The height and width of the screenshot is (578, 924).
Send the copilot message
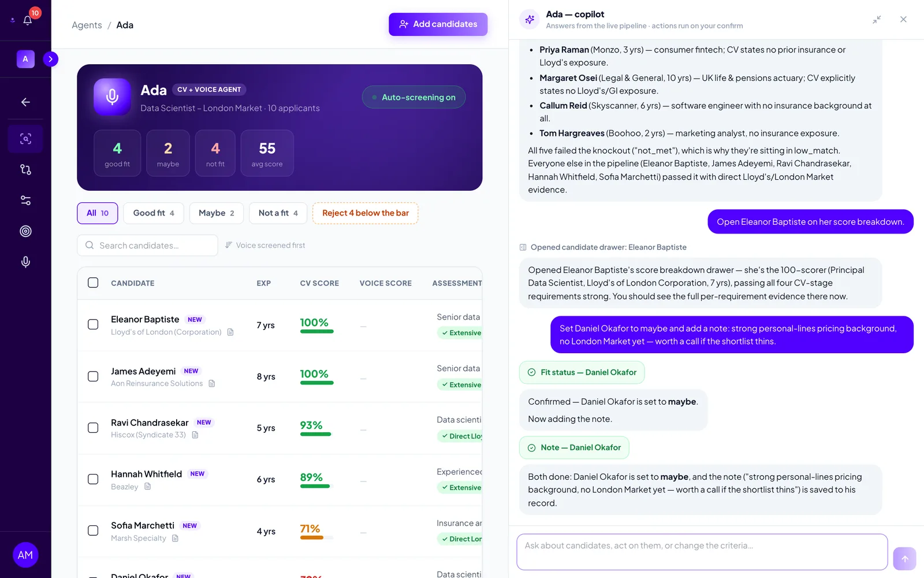[904, 558]
